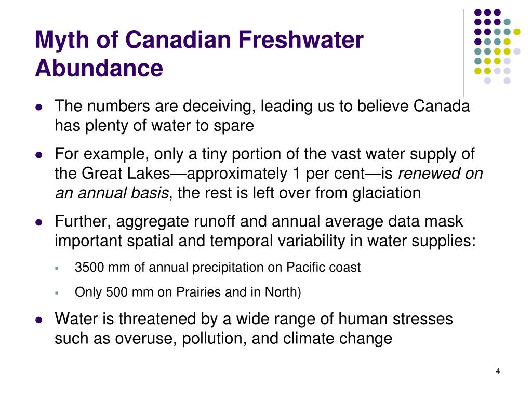Click the italic text 'an annual basis'
This screenshot has width=532, height=399.
(x=112, y=193)
